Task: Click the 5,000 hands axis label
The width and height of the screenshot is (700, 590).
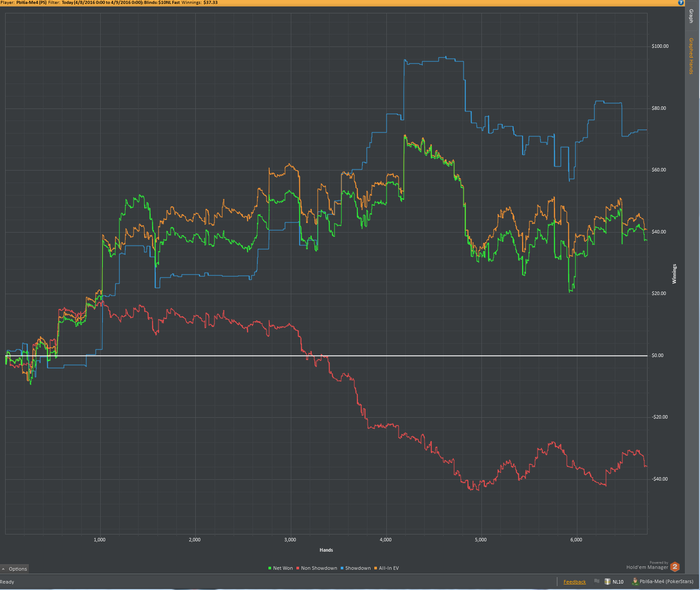Action: point(481,540)
